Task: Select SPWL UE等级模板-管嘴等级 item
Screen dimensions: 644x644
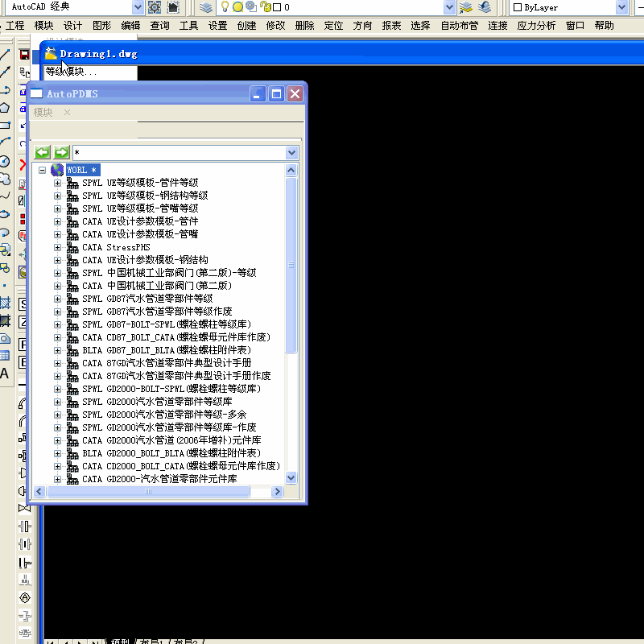Action: 140,208
